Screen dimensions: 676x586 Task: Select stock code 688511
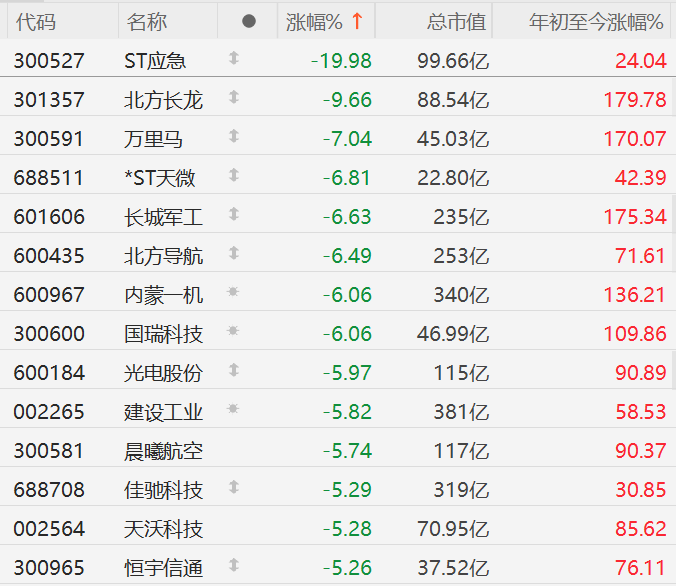(x=49, y=178)
